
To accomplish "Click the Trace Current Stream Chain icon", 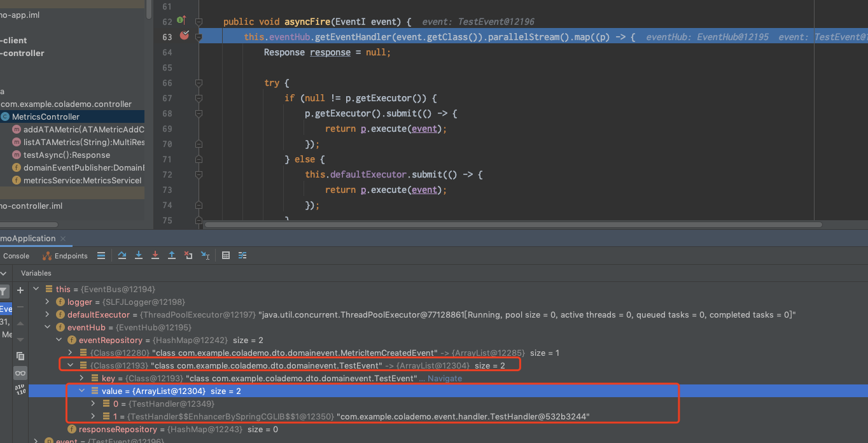I will point(242,255).
